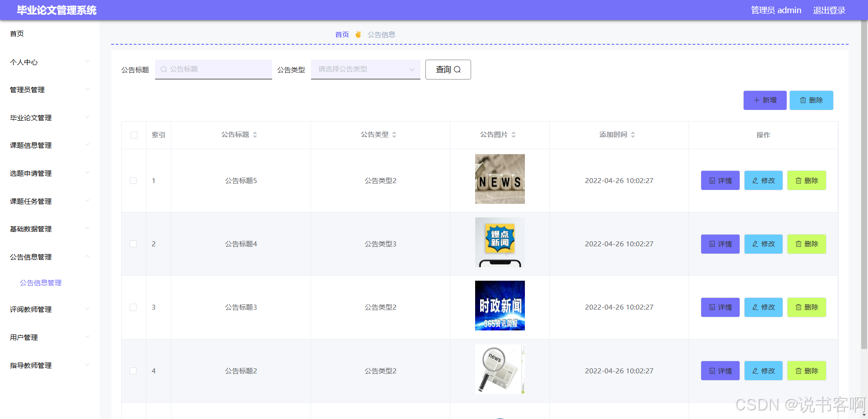
Task: Open 详情 for 公告标题5
Action: click(x=720, y=180)
